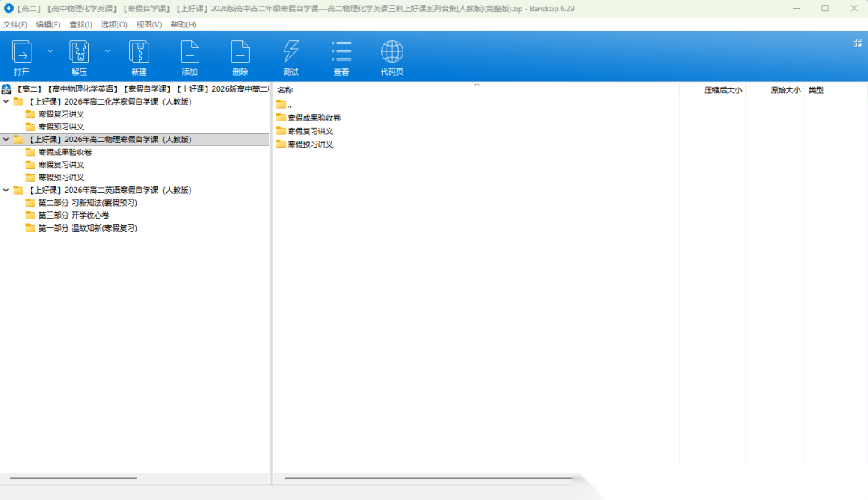Click the 删除 (Delete) toolbar icon
Screen dimensions: 868x500
tap(240, 53)
